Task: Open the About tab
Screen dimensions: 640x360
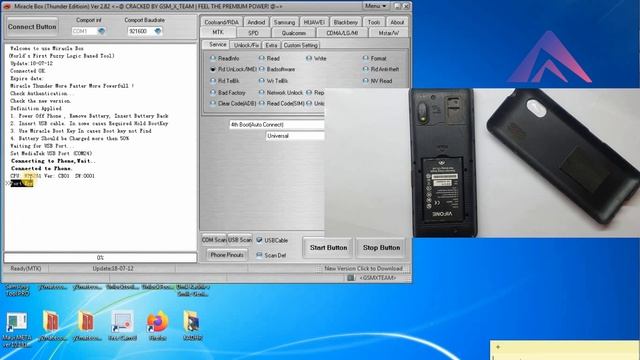Action: (x=397, y=22)
